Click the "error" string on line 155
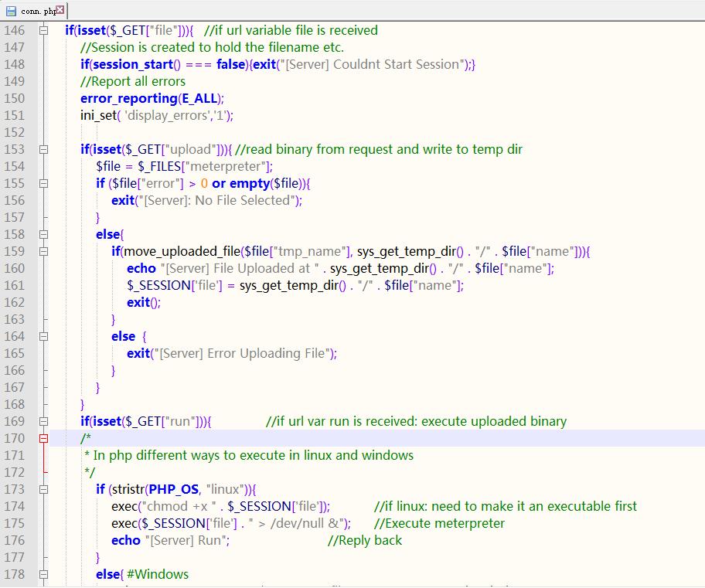Screen dimensions: 705x588 162,184
